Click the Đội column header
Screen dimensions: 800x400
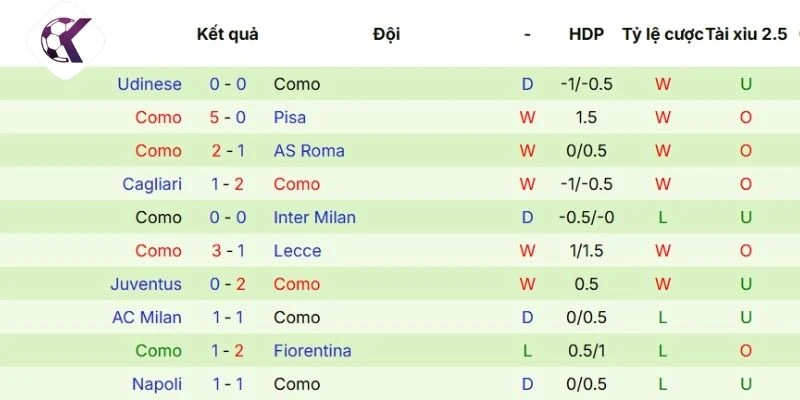point(386,34)
